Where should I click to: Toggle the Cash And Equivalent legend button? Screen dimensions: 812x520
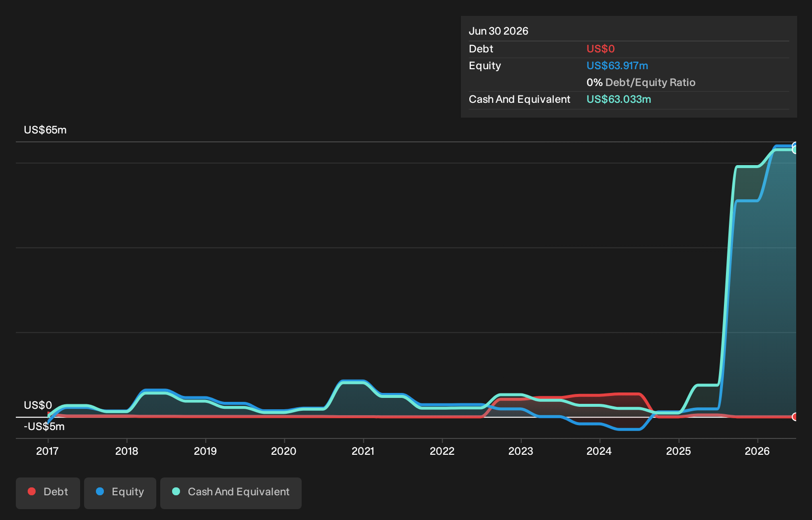[231, 493]
